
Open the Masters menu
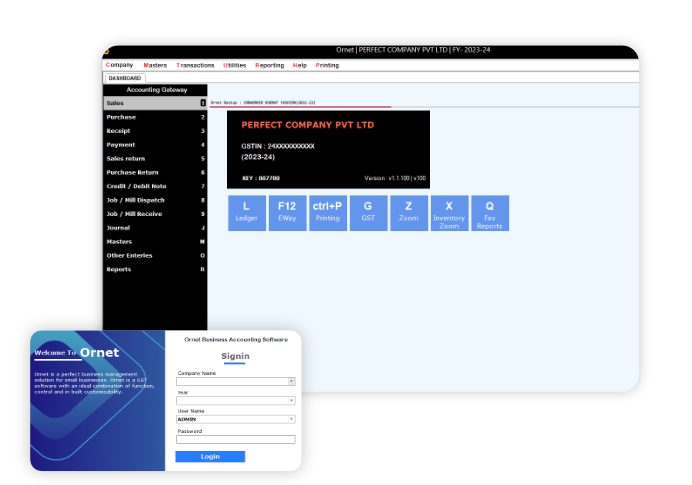155,65
